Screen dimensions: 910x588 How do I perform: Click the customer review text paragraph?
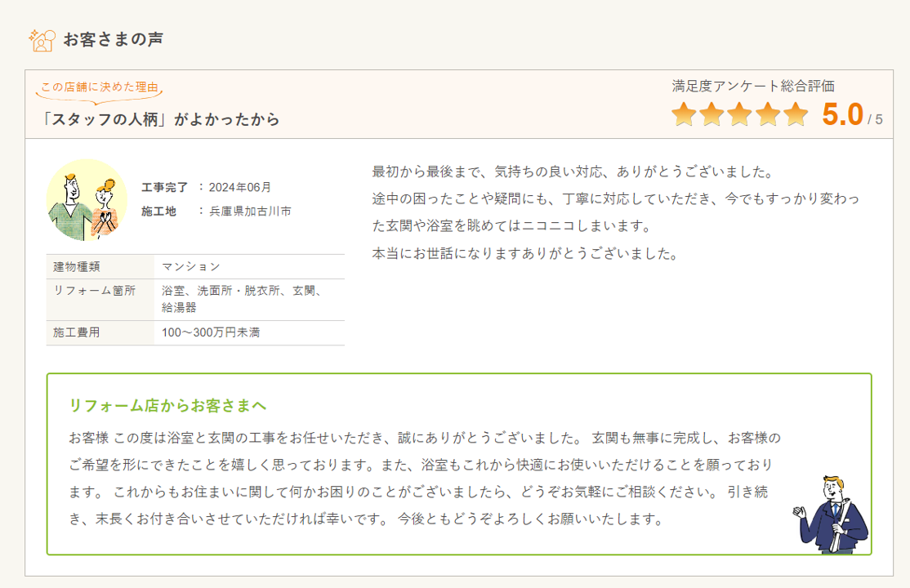615,212
